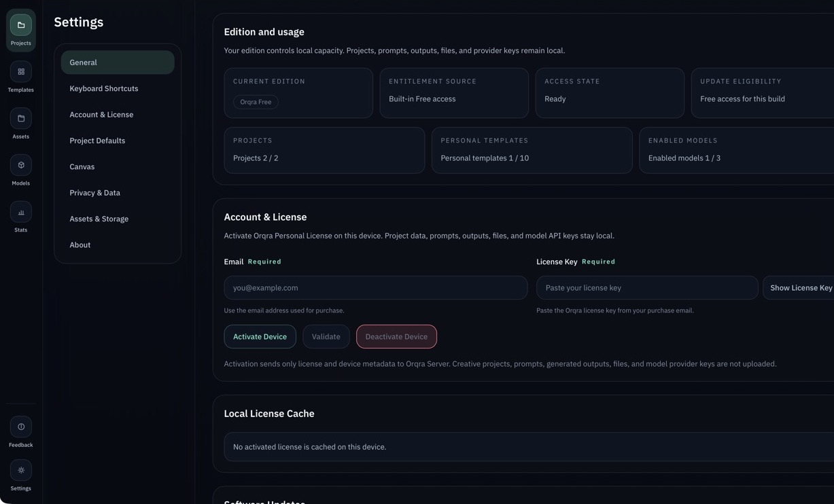
Task: Click the Settings gear icon
Action: [21, 470]
